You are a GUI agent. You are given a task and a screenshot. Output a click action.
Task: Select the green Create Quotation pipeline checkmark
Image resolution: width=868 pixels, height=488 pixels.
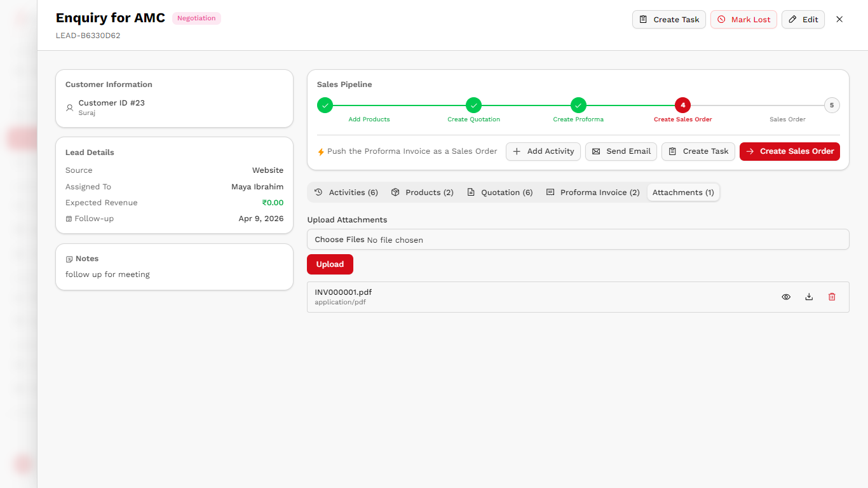click(473, 105)
